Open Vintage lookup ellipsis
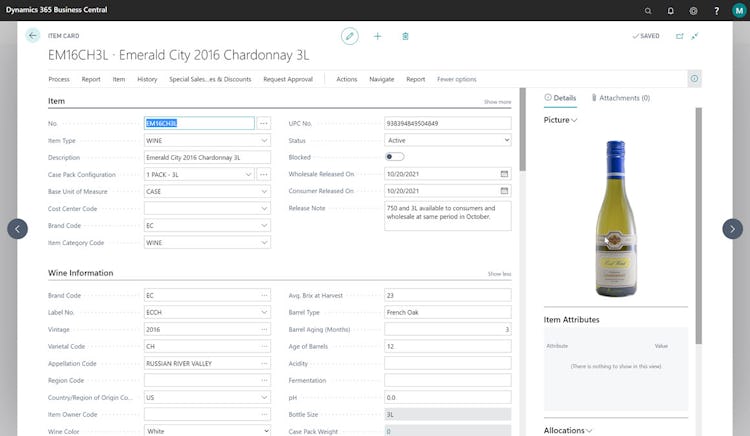 click(x=264, y=329)
